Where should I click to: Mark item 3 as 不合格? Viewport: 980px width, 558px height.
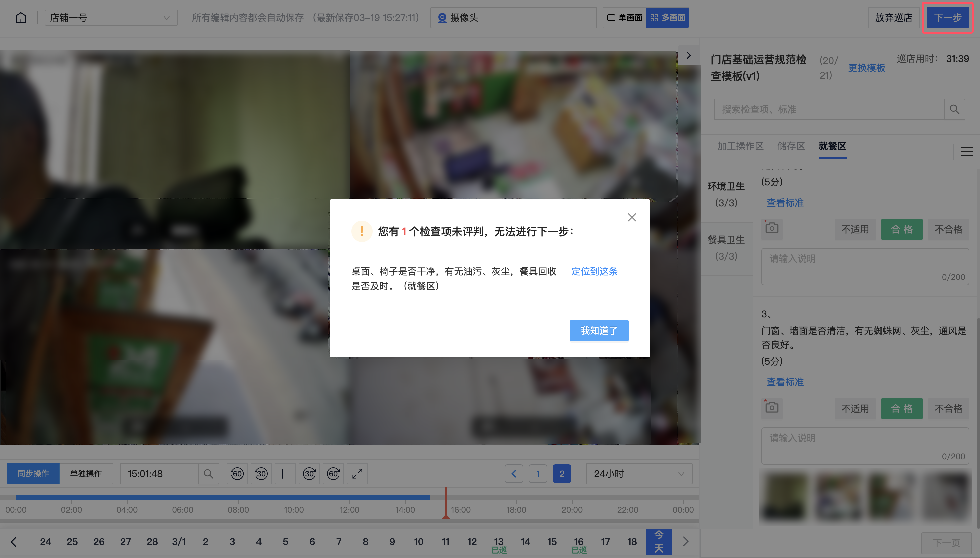pos(948,409)
